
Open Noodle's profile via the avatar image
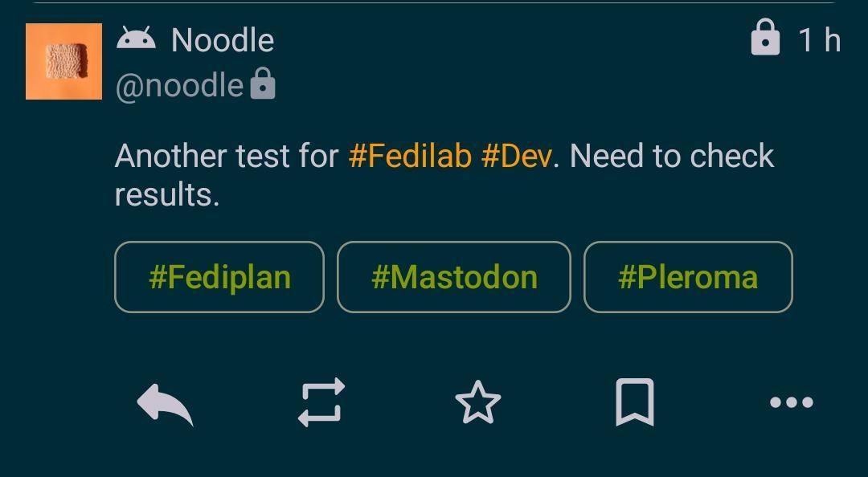coord(63,61)
